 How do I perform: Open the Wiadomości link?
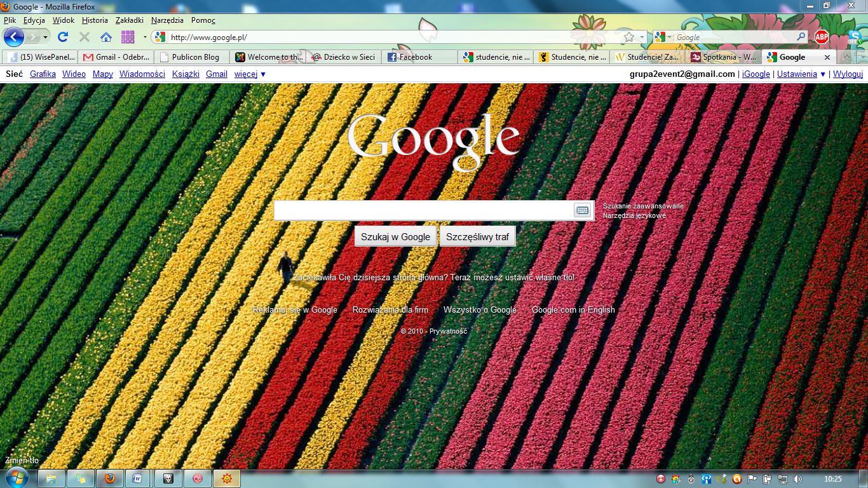pos(142,74)
